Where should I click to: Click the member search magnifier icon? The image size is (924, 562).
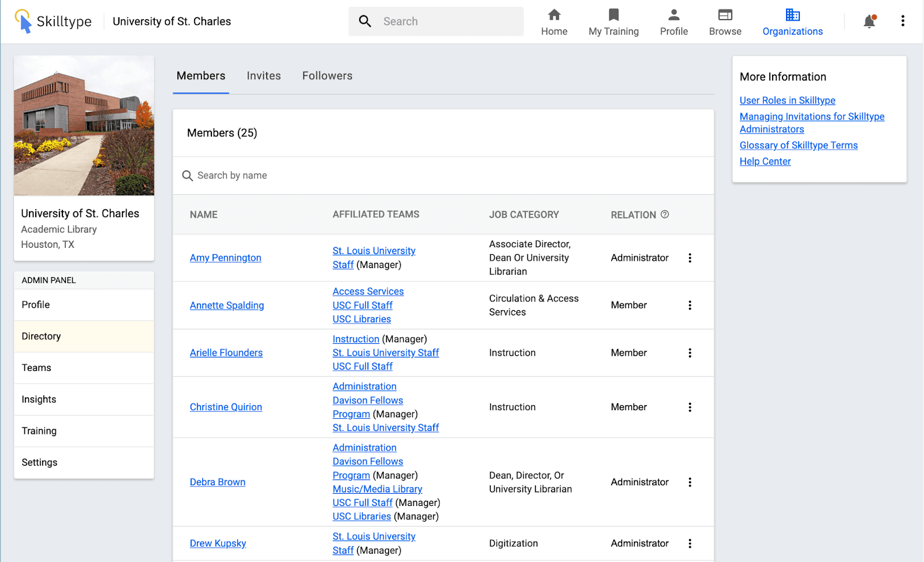coord(187,176)
